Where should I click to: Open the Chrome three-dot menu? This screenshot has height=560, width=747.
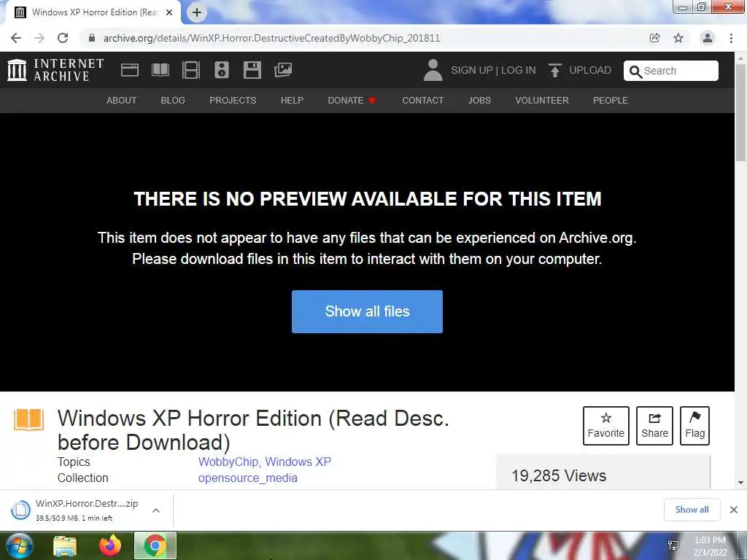731,38
